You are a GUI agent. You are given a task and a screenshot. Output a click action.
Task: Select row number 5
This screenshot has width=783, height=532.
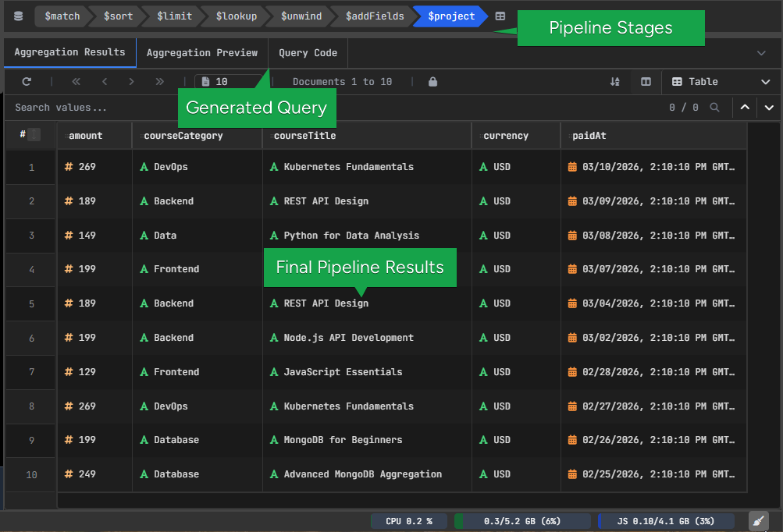click(31, 304)
